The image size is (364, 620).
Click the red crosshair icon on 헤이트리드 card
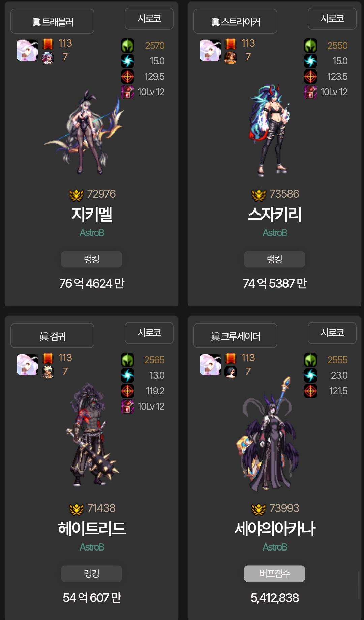[x=127, y=391]
